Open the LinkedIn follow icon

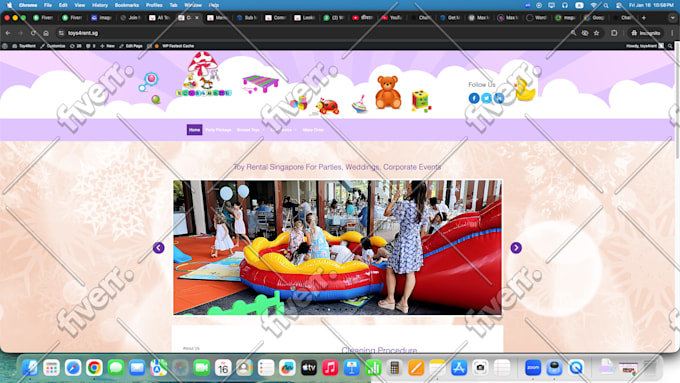tap(499, 98)
